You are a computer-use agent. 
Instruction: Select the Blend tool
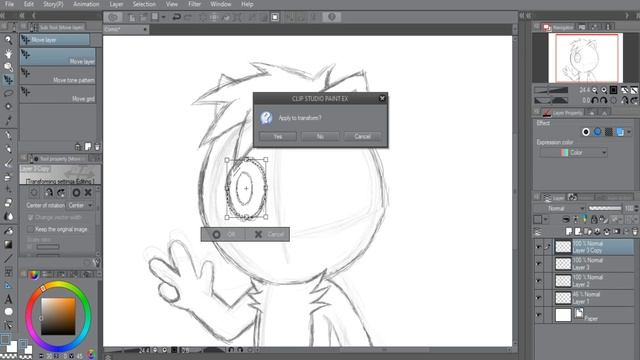point(8,216)
